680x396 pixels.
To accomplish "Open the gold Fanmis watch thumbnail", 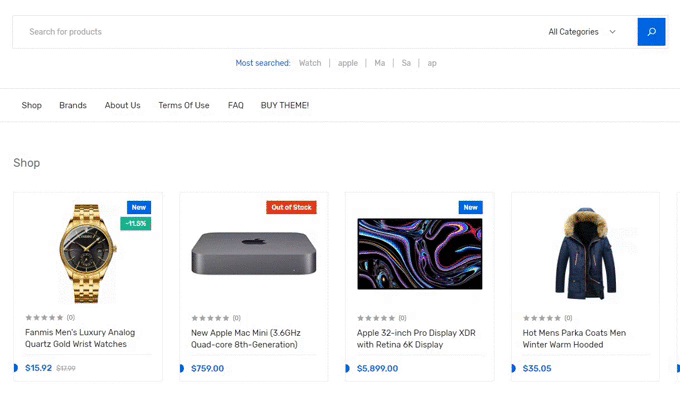I will coord(88,253).
